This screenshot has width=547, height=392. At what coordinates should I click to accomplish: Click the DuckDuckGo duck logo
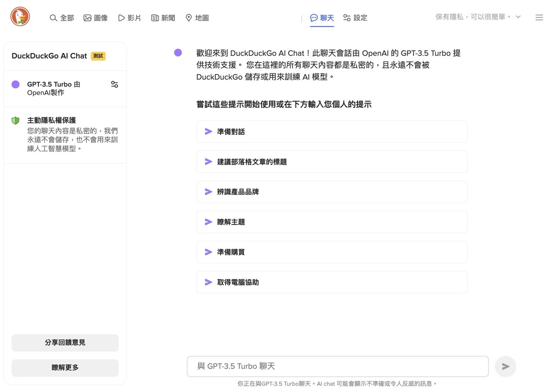click(x=20, y=17)
